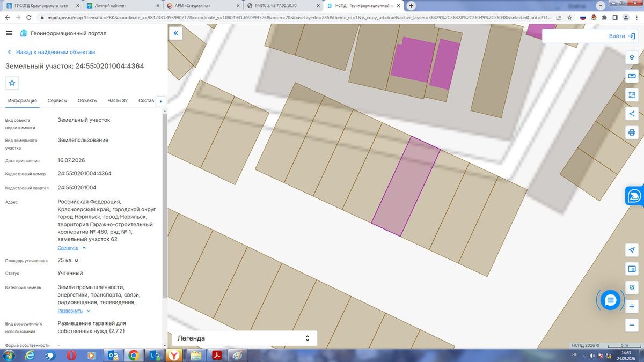
Task: Click the Войти login button
Action: click(x=622, y=36)
